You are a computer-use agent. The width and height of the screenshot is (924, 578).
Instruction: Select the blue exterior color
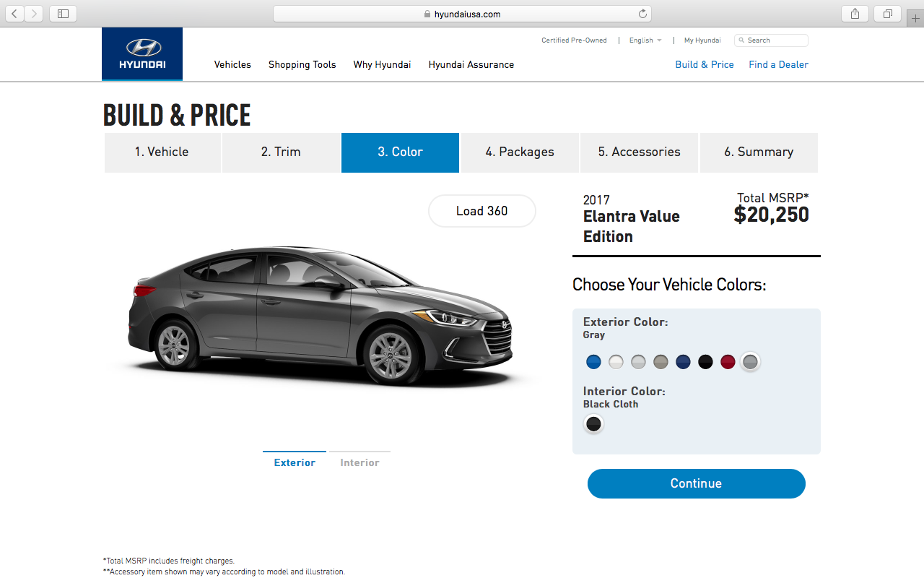coord(593,362)
